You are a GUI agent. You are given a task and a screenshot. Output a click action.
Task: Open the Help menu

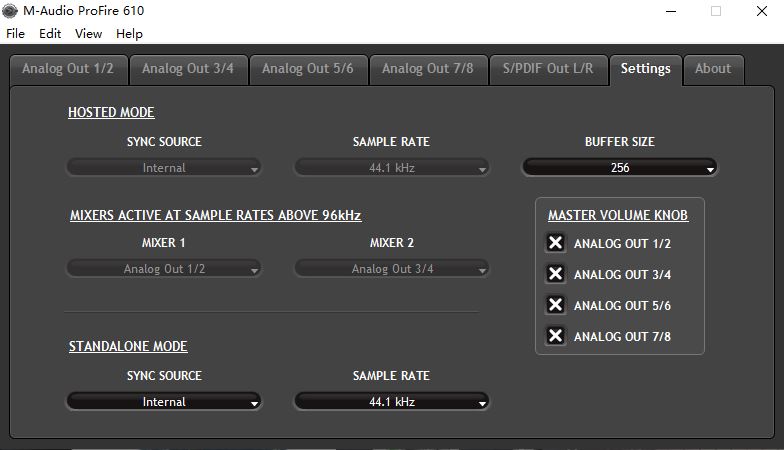coord(130,34)
